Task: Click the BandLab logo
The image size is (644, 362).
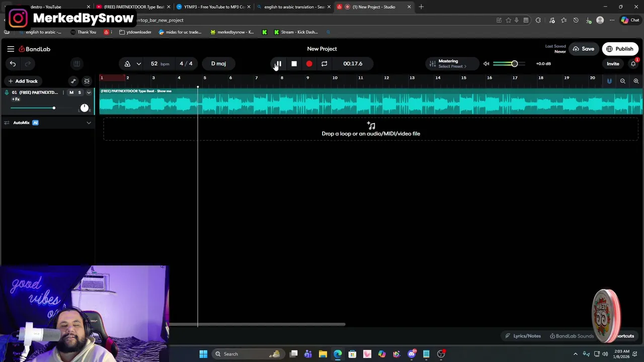Action: click(x=35, y=49)
